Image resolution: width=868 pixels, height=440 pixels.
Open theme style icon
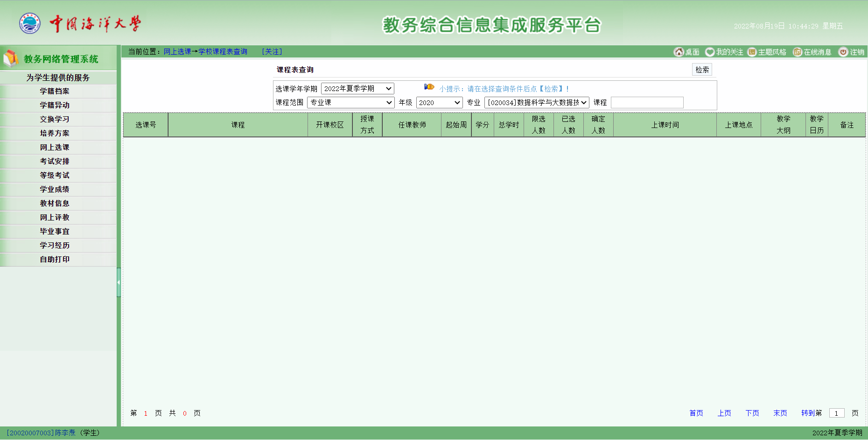pos(752,52)
